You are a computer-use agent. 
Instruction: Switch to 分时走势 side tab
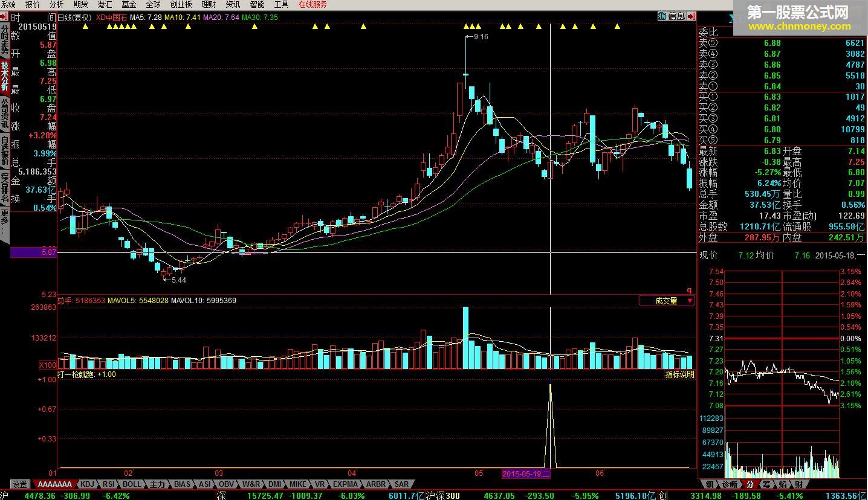[x=5, y=40]
